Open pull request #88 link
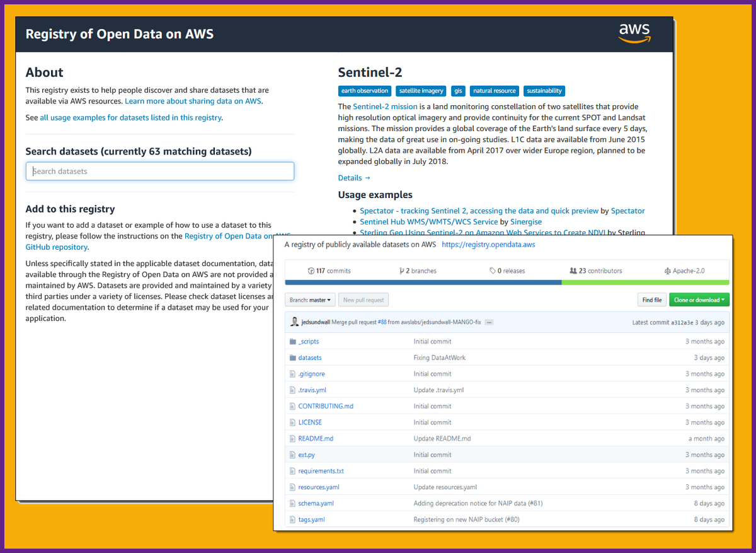 coord(382,322)
